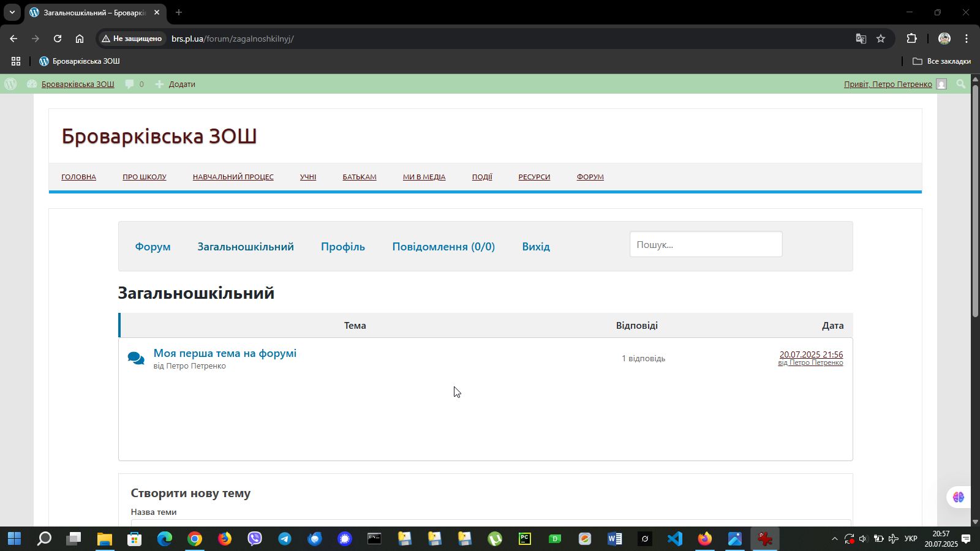
Task: Click the page vertical scrollbar
Action: point(975,202)
